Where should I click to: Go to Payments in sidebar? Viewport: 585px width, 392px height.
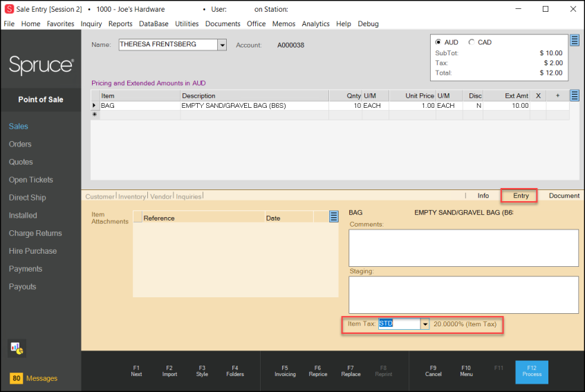pyautogui.click(x=26, y=269)
